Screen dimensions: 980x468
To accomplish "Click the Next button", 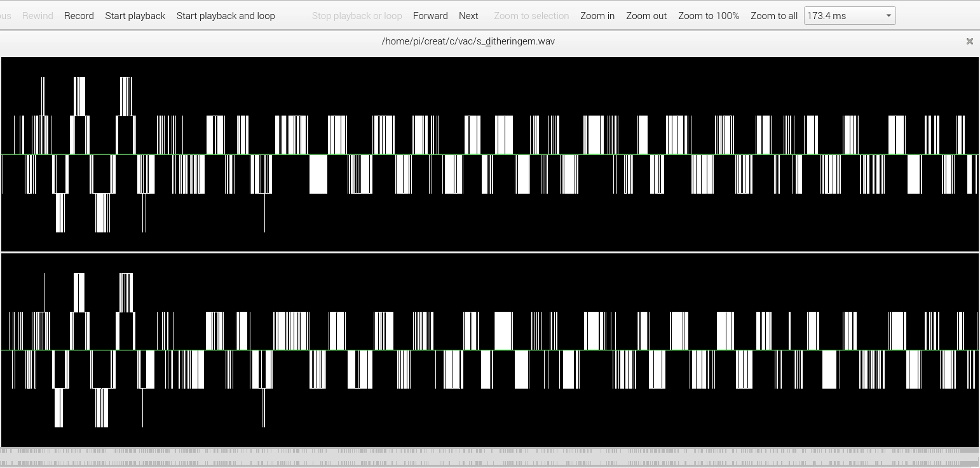I will pos(468,16).
